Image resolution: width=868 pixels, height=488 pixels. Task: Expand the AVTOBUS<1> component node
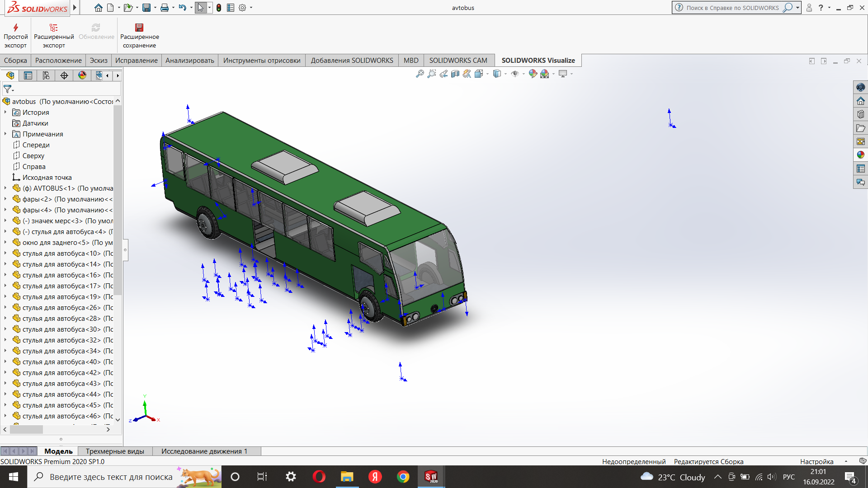pos(5,188)
